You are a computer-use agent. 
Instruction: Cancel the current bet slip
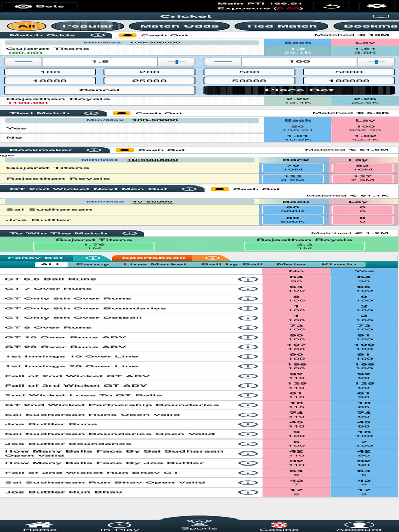99,90
